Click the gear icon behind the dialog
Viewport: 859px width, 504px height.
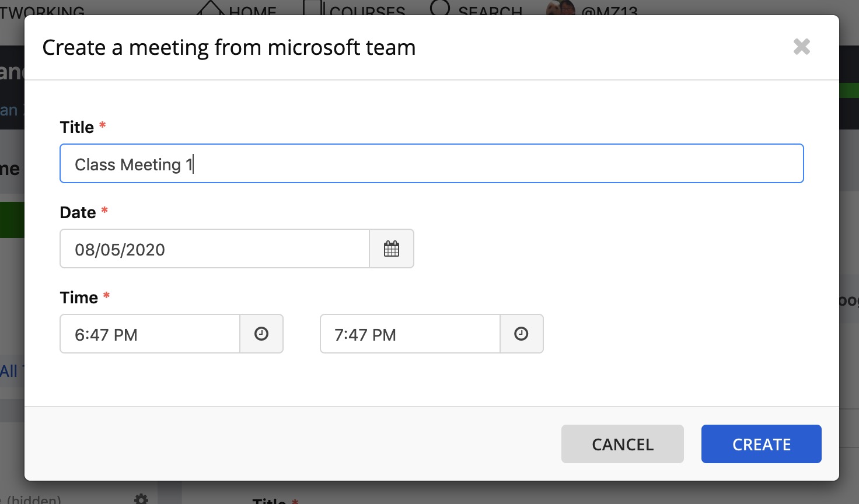[x=141, y=499]
